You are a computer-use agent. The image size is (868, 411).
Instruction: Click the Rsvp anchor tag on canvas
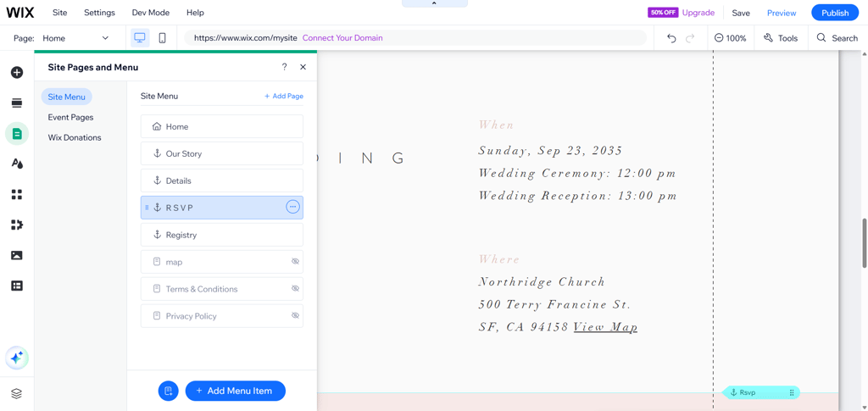pyautogui.click(x=761, y=392)
